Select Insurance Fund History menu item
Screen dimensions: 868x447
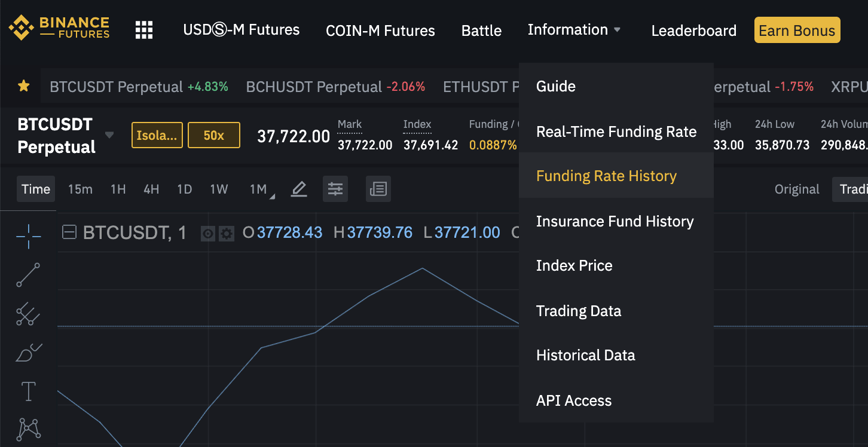(x=616, y=221)
